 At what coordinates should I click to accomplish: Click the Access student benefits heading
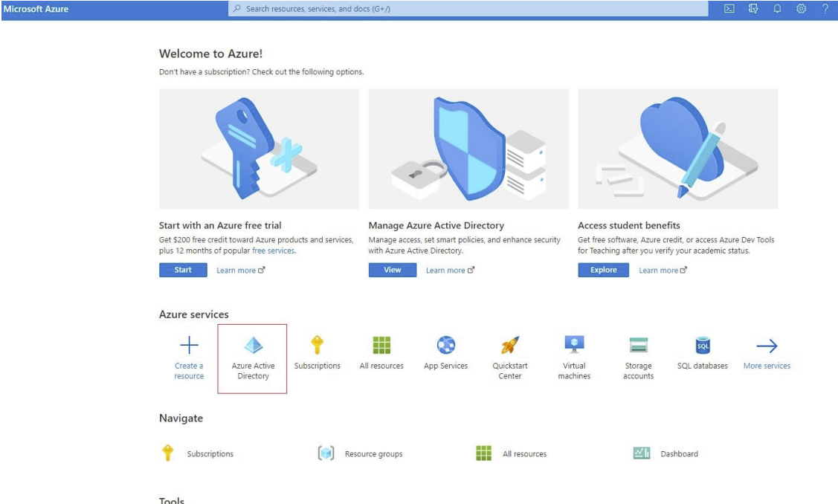[629, 225]
